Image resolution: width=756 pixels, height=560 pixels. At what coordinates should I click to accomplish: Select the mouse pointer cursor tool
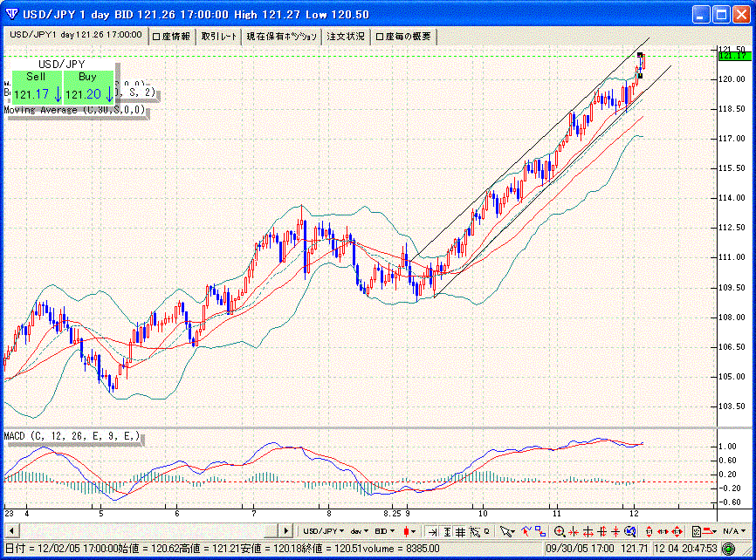pos(505,530)
